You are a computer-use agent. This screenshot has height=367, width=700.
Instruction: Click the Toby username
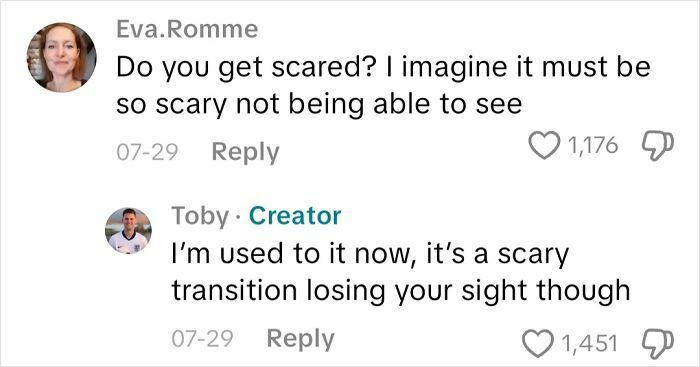pyautogui.click(x=200, y=216)
